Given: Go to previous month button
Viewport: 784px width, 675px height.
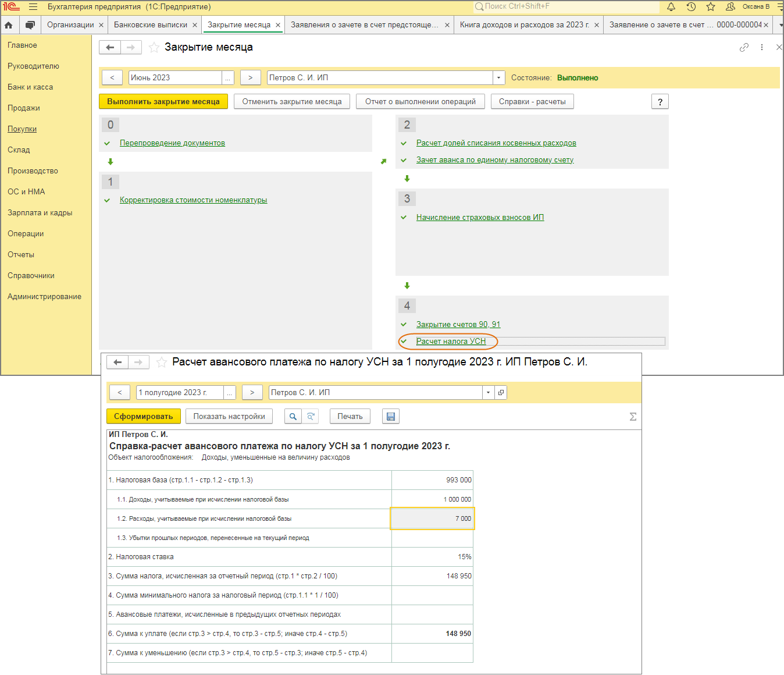Looking at the screenshot, I should 112,77.
